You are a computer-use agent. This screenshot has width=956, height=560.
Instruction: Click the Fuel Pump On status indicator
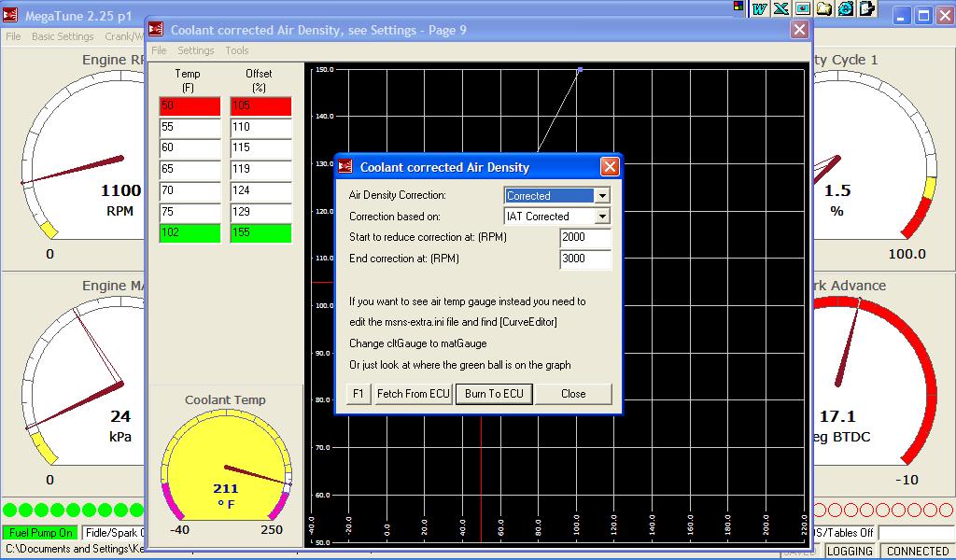tap(40, 533)
